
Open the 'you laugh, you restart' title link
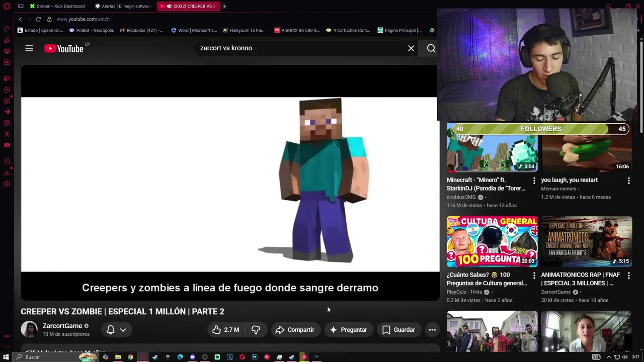(x=570, y=180)
